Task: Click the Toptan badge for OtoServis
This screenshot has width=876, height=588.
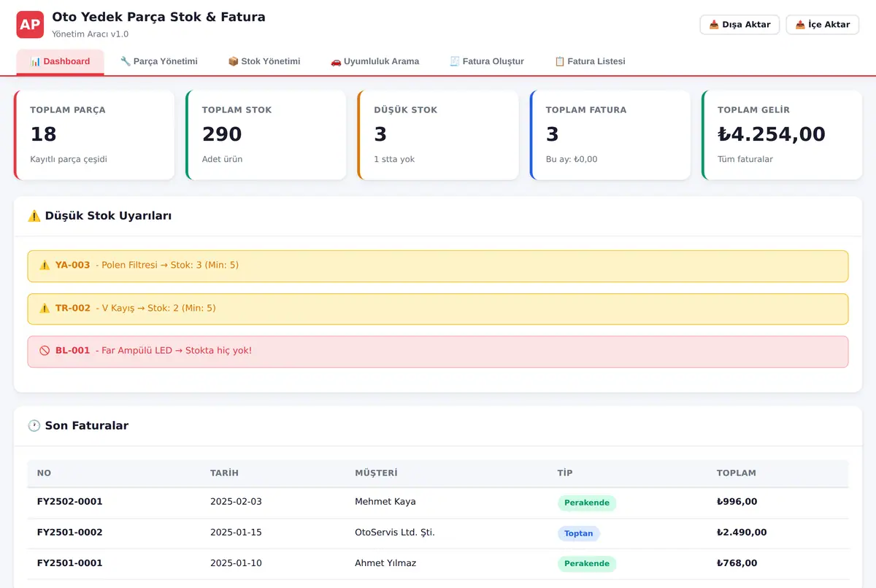Action: [579, 534]
